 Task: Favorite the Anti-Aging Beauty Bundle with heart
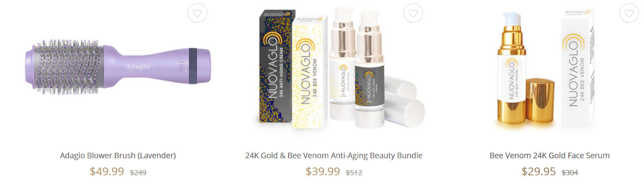(413, 13)
